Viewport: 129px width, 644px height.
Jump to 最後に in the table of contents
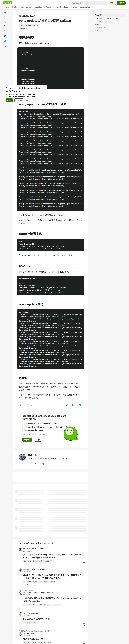[x=97, y=31]
